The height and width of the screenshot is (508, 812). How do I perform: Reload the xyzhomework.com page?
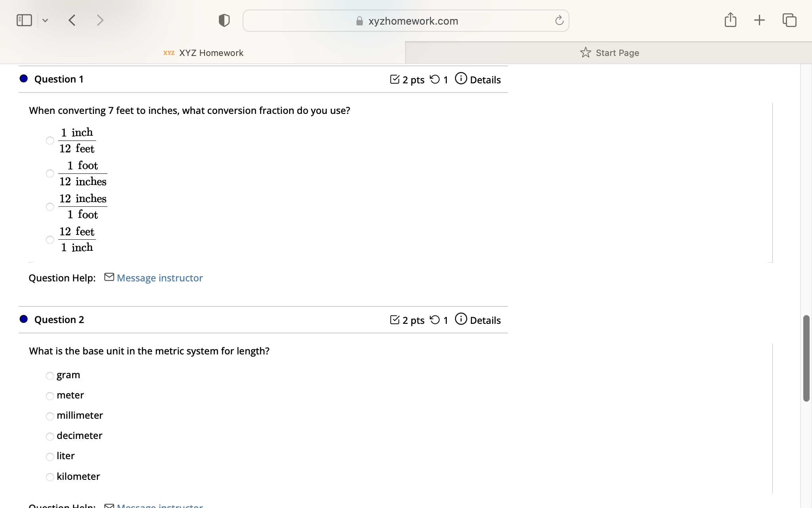point(559,21)
